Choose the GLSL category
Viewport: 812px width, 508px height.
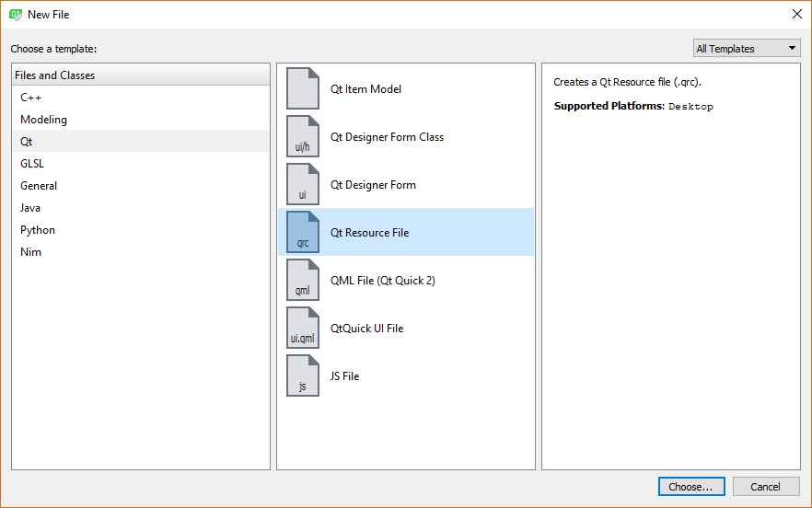click(x=32, y=164)
